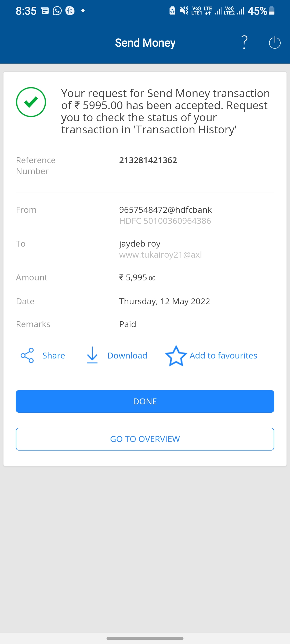Tap the Download text link
The image size is (290, 644).
click(x=127, y=356)
